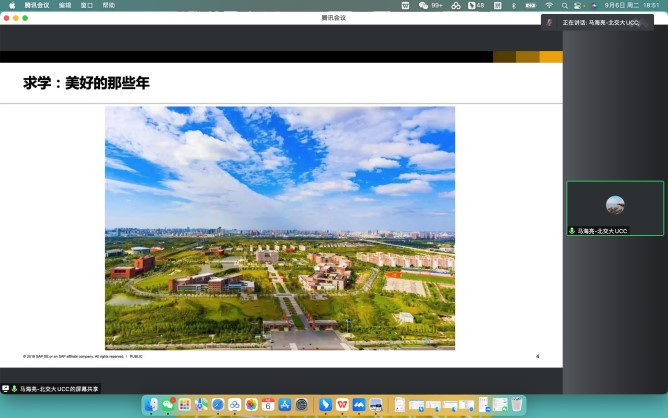The image size is (668, 418).
Task: Open the Bluetooth menu bar icon
Action: (513, 5)
